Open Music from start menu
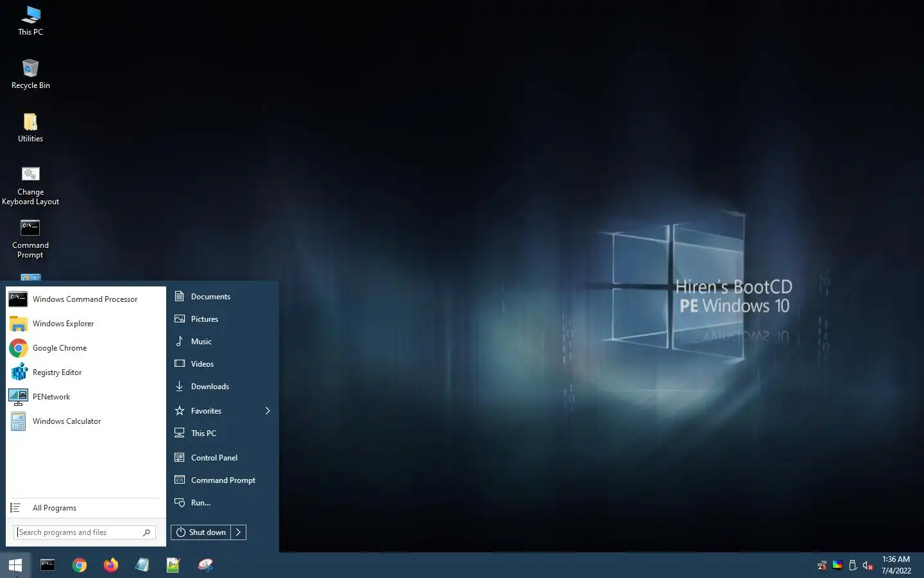The image size is (924, 578). [223, 341]
